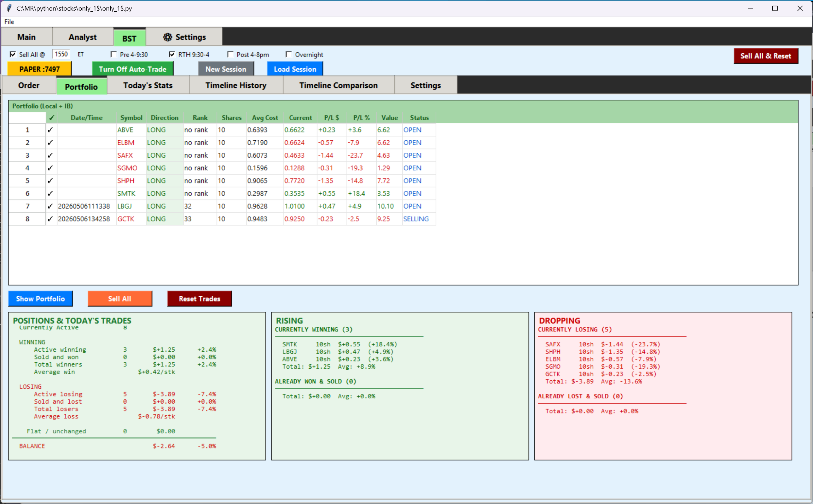The width and height of the screenshot is (813, 504).
Task: Click the SMTK entry in RISING panel
Action: [x=339, y=344]
